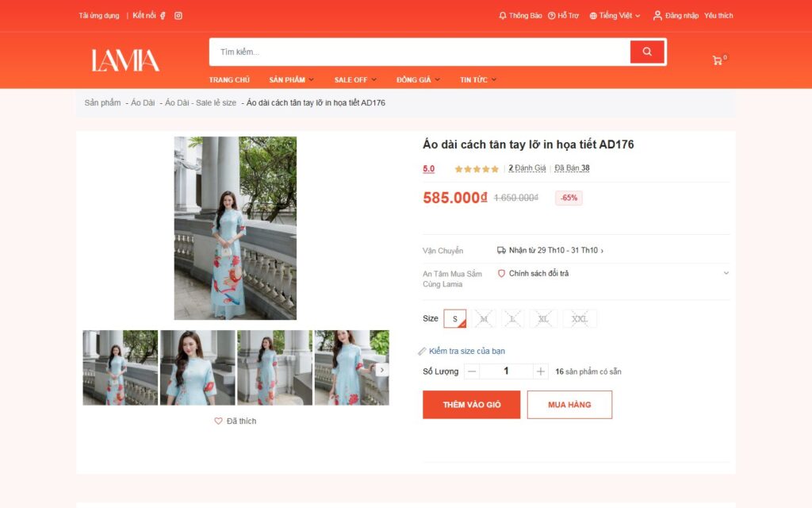The image size is (812, 508).
Task: Click THÊM VÀO GIỎ button
Action: click(471, 405)
